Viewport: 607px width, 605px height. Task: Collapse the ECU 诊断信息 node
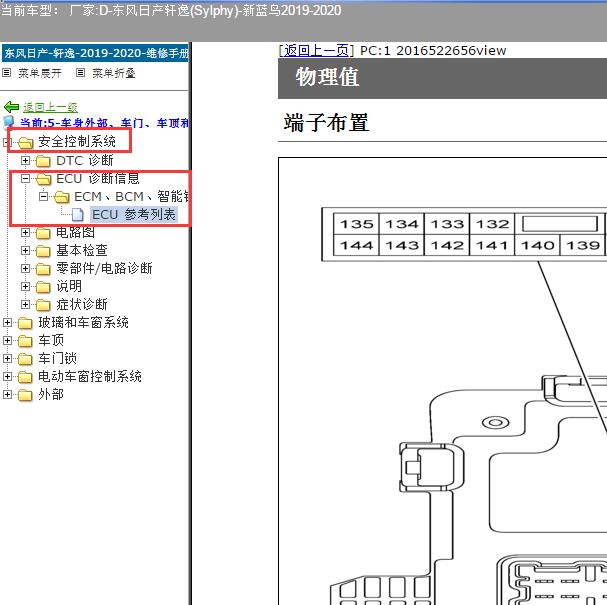[x=25, y=178]
